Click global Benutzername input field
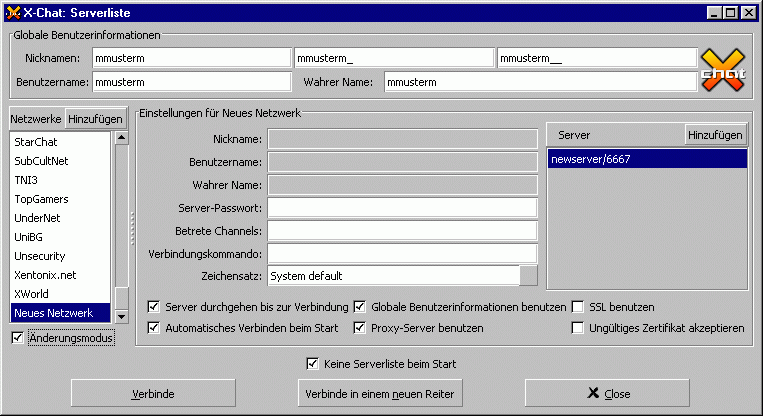This screenshot has height=416, width=763. tap(192, 82)
